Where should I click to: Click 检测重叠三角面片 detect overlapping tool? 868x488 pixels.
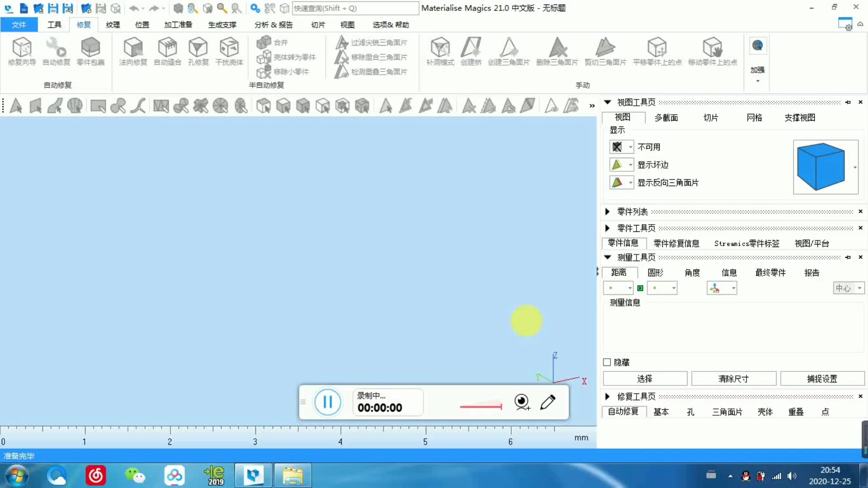click(x=371, y=72)
